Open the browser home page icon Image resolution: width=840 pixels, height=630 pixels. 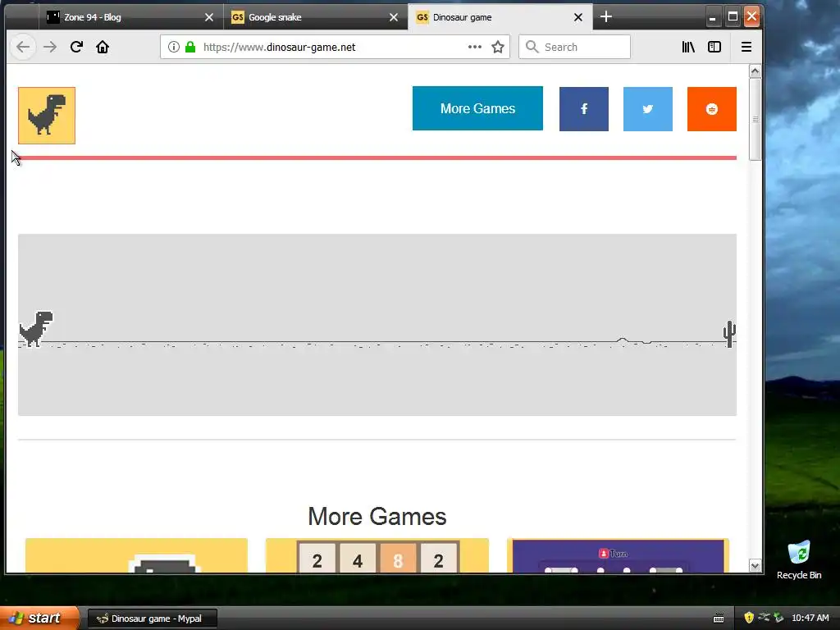coord(103,47)
